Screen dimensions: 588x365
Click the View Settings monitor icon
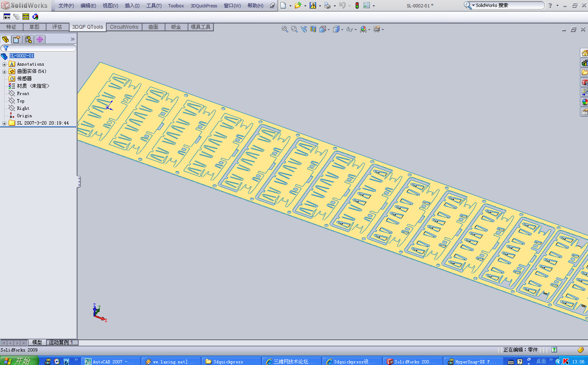(376, 29)
